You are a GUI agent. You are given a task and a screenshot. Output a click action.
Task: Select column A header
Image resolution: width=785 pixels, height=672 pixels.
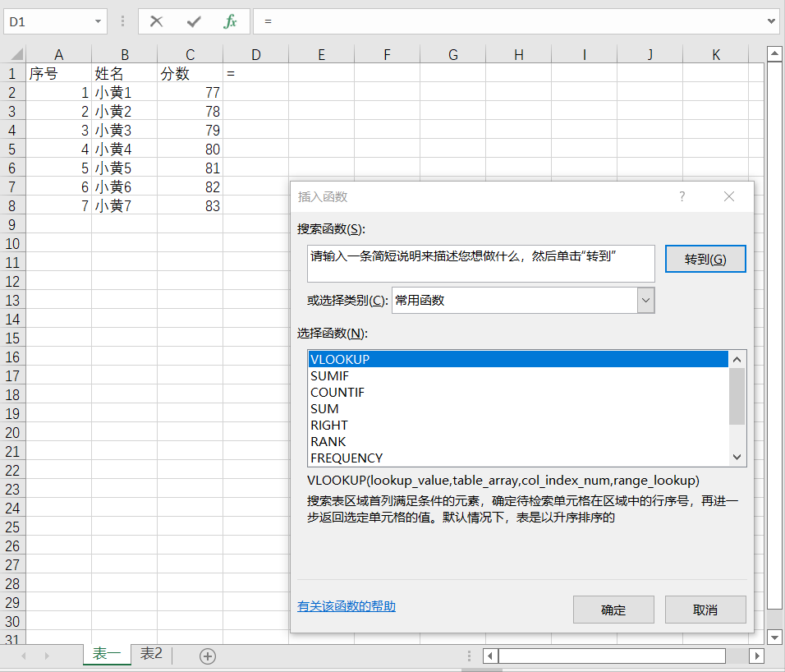click(58, 54)
